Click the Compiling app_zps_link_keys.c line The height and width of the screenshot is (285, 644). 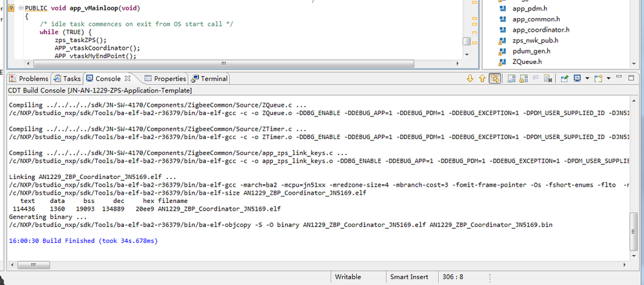click(178, 153)
